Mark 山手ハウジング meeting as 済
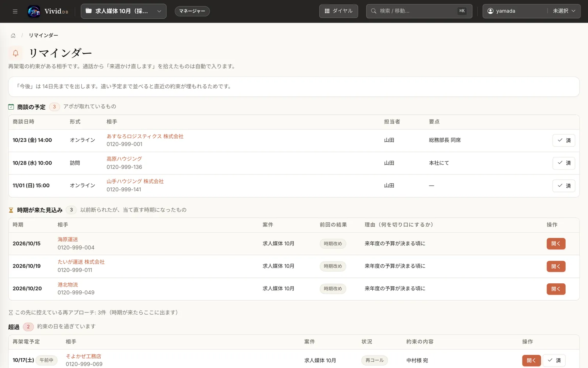 [564, 186]
